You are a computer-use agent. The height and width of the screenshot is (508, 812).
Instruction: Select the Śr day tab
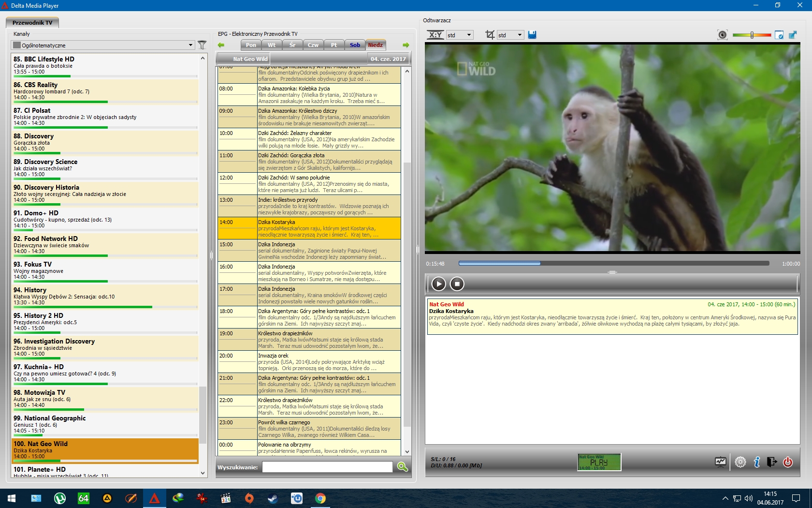(292, 45)
